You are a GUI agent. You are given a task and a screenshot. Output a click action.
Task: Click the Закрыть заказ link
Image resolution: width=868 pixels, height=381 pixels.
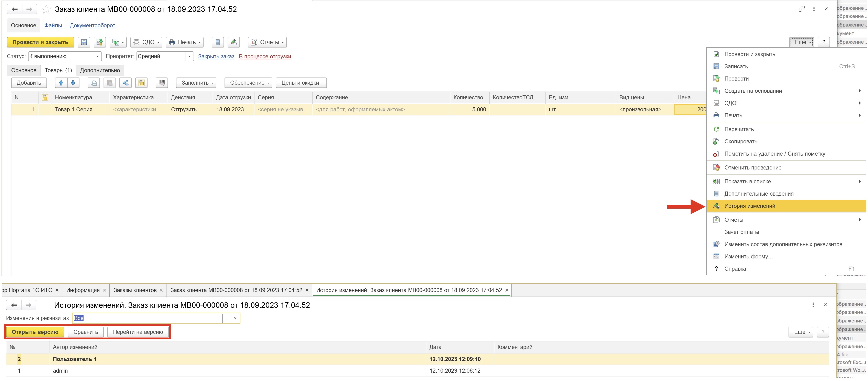point(216,56)
